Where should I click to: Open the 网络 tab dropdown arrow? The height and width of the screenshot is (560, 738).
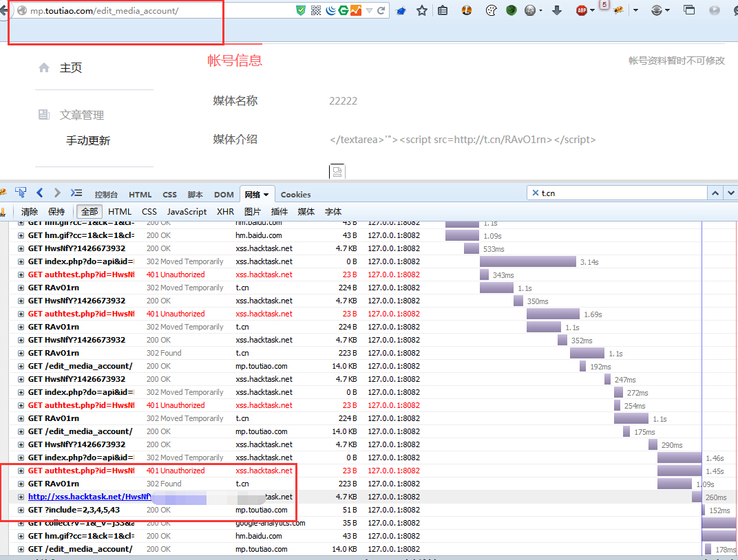click(266, 195)
